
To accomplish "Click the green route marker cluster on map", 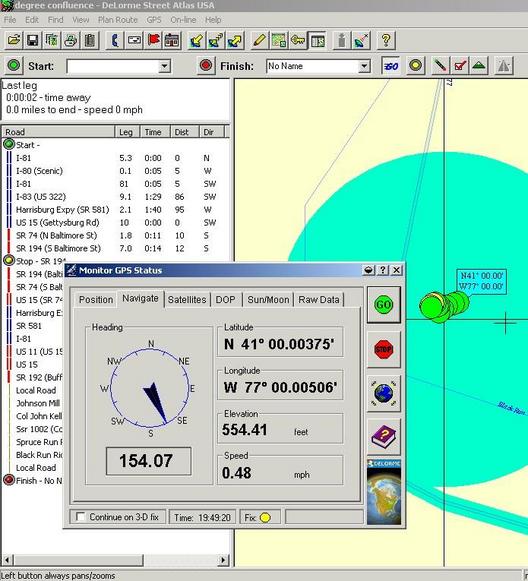I will [x=444, y=306].
